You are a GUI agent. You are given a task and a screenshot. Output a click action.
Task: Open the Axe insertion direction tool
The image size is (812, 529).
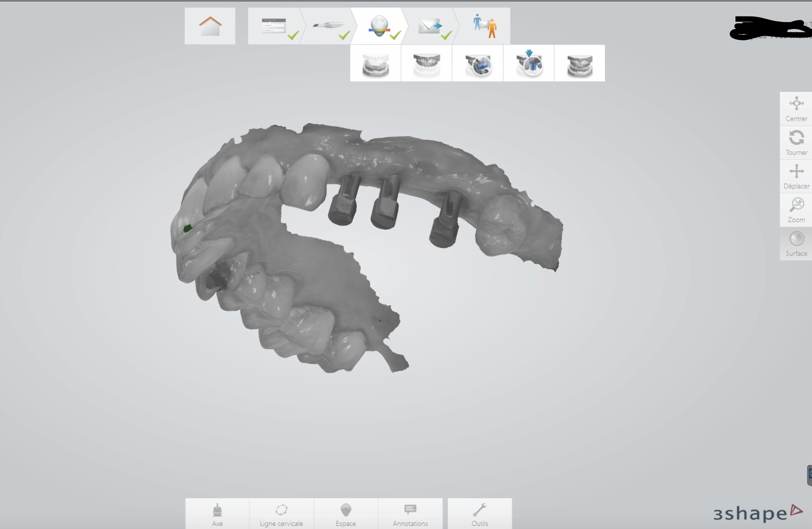[217, 514]
